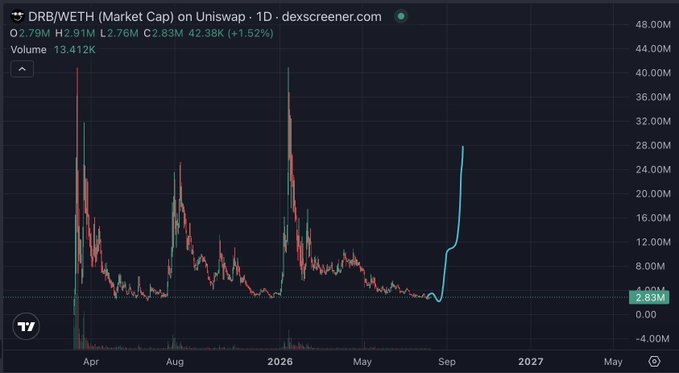
Task: Click the 36.00M price axis label
Action: click(653, 97)
